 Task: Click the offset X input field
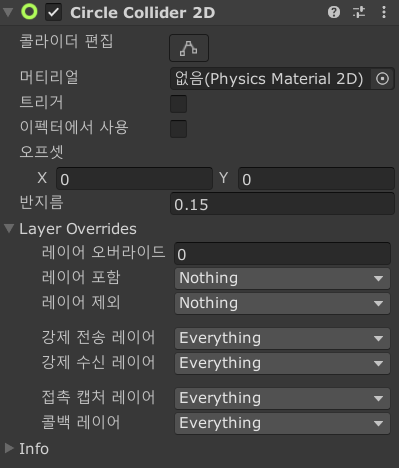click(x=134, y=179)
